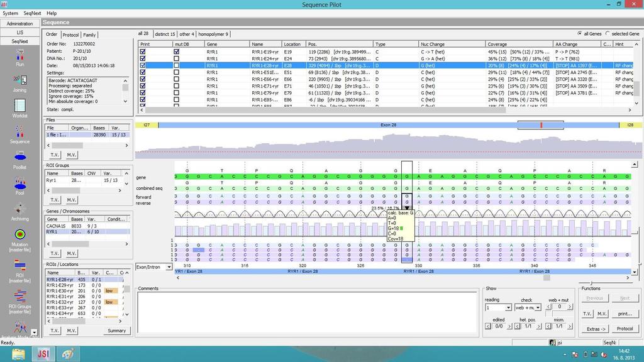Switch to the Protocol tab
This screenshot has width=644, height=362.
pos(70,35)
